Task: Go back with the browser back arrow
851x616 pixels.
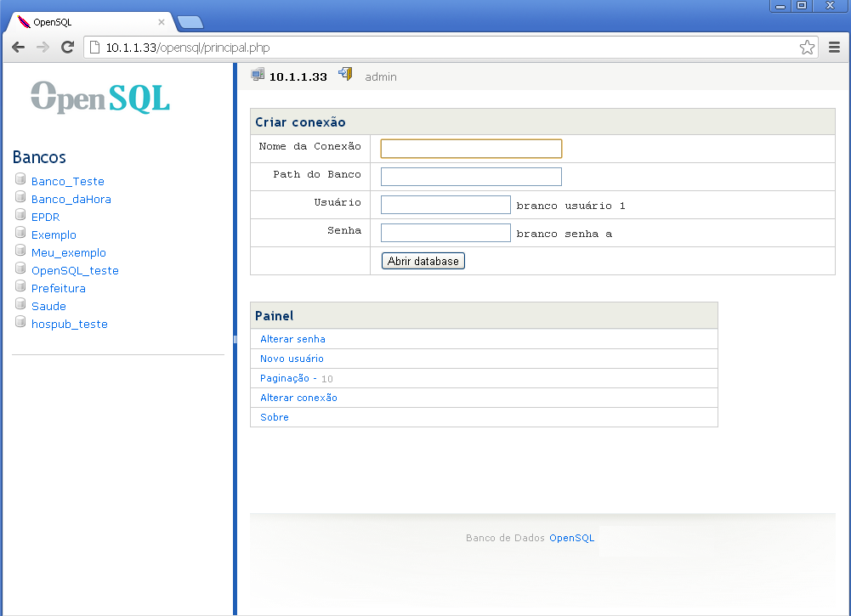Action: point(19,48)
